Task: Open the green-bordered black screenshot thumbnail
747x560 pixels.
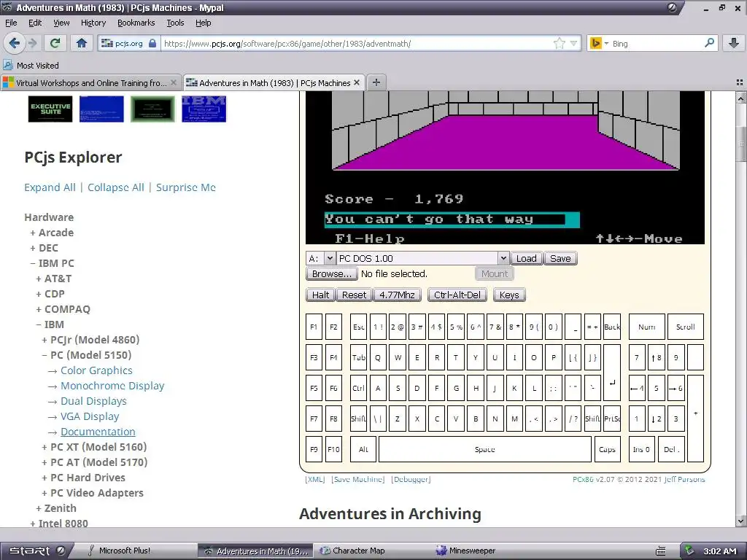Action: [152, 109]
